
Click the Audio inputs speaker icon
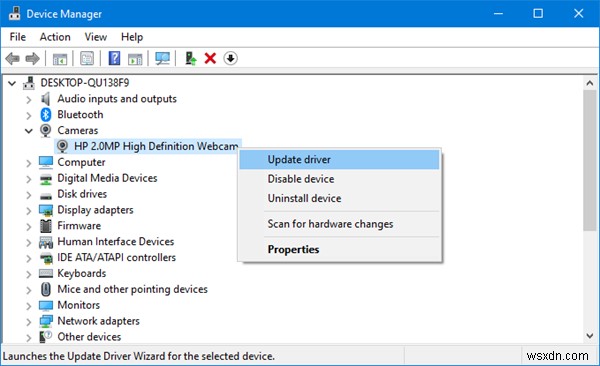tap(45, 99)
